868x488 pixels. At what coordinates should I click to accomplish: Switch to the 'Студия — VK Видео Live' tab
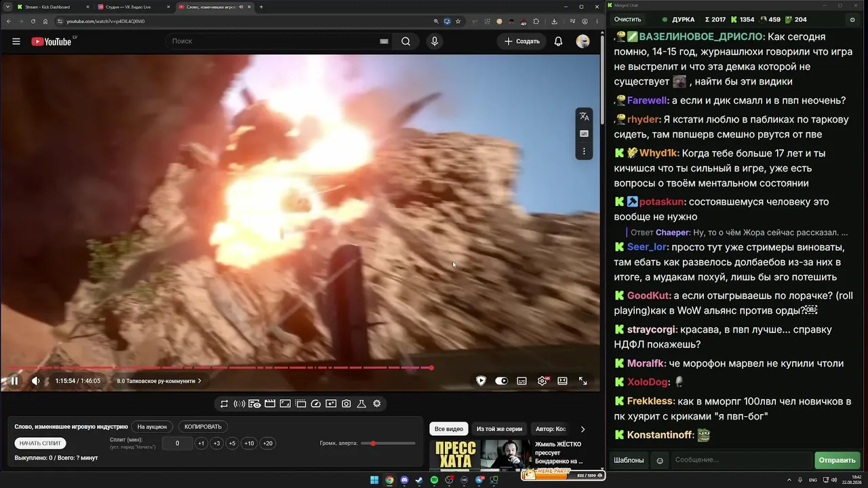pyautogui.click(x=133, y=7)
